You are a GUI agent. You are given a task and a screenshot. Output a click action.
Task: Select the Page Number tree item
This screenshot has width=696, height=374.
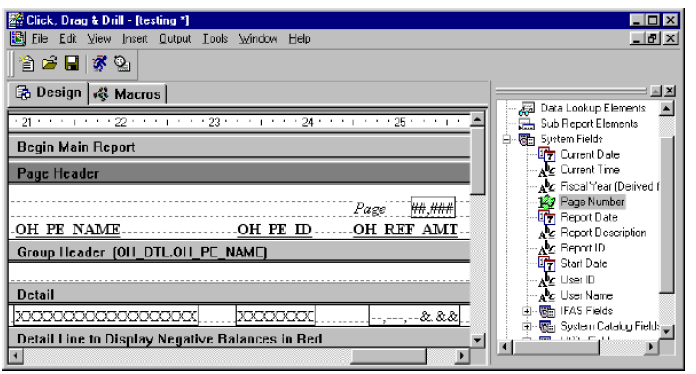pyautogui.click(x=592, y=202)
